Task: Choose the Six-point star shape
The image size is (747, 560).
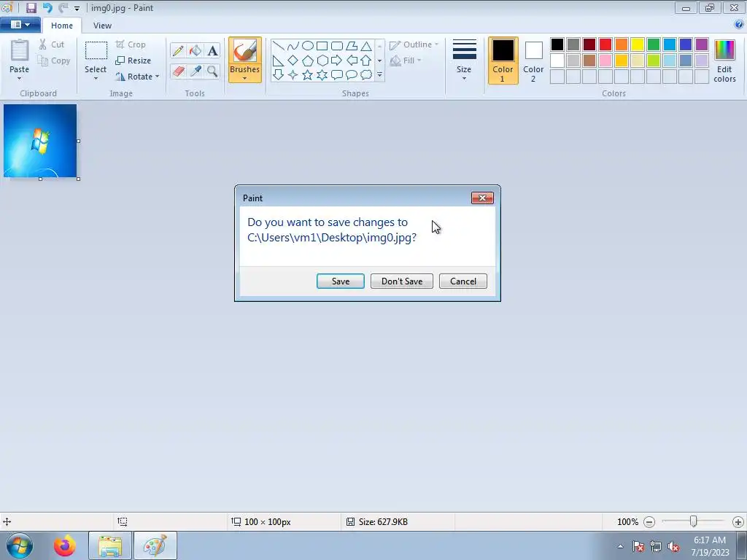Action: (322, 75)
